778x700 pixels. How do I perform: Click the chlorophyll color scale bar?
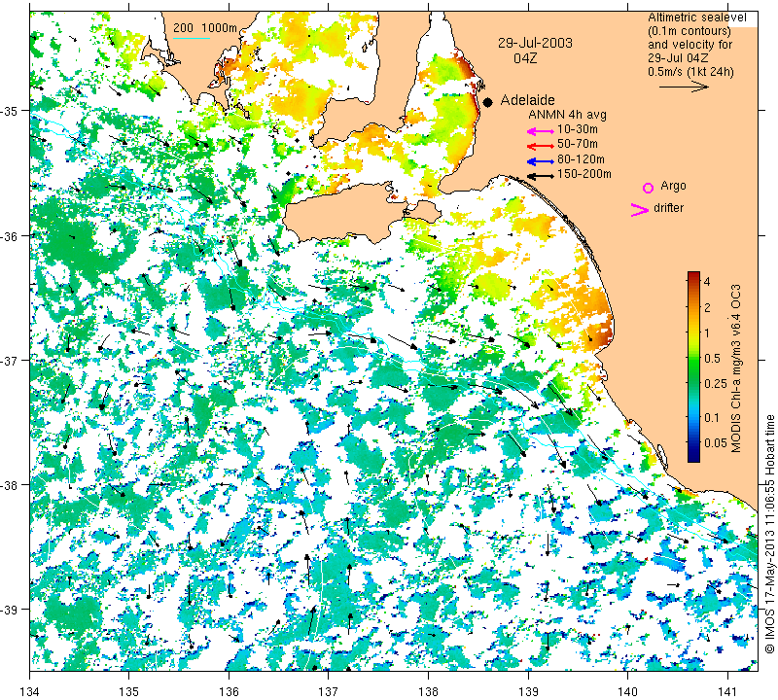pyautogui.click(x=693, y=367)
